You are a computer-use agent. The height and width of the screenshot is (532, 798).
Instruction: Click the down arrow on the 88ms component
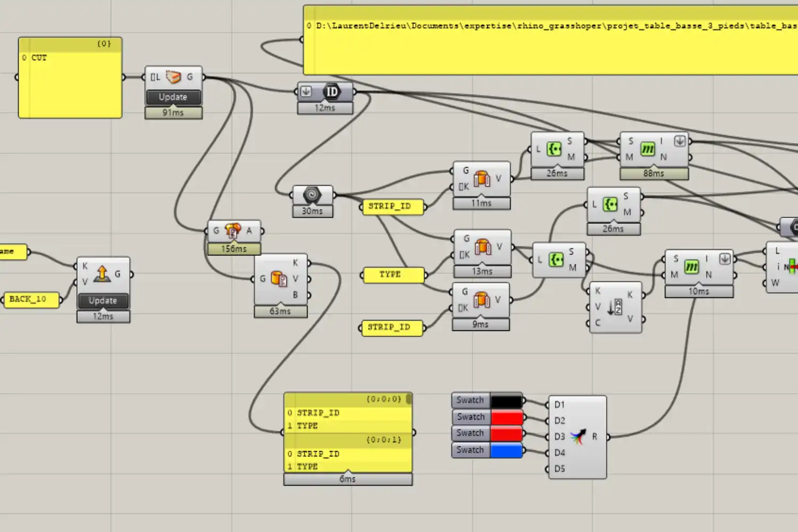679,141
